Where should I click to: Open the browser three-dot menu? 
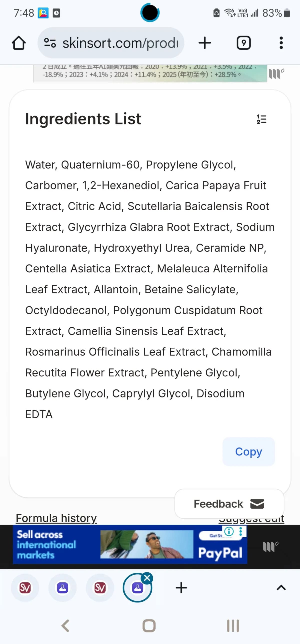pos(281,43)
